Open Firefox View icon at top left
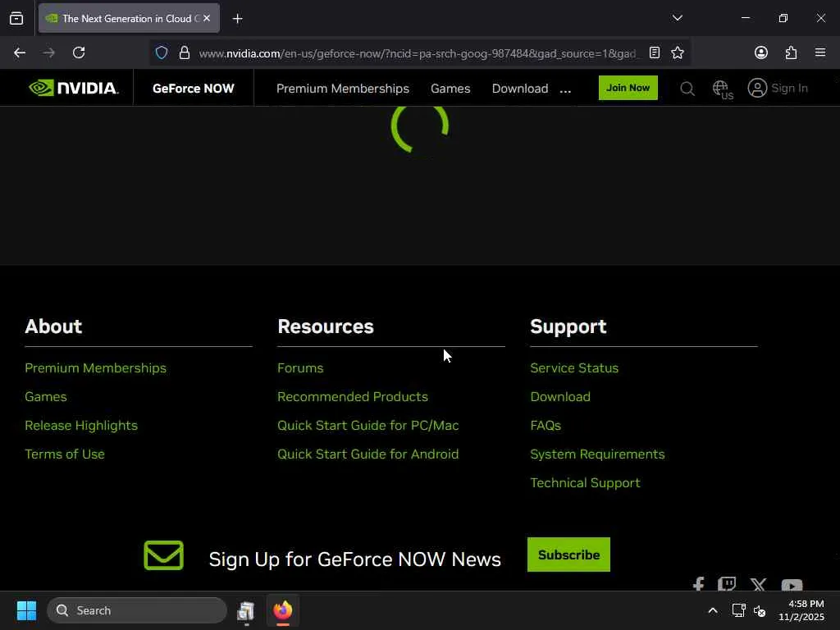This screenshot has width=840, height=630. pyautogui.click(x=16, y=19)
